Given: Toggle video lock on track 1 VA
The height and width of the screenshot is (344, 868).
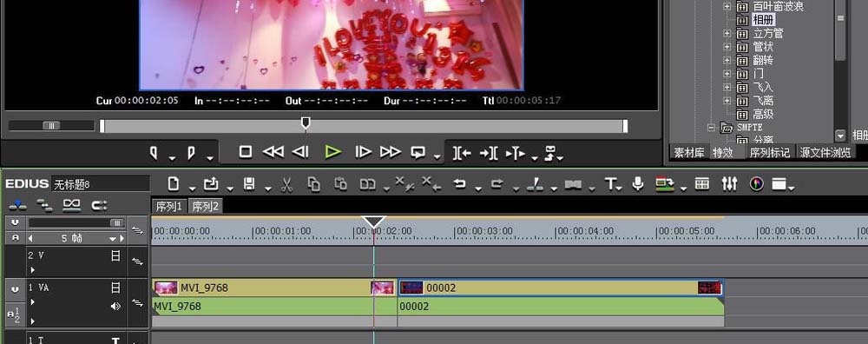Looking at the screenshot, I should [115, 288].
